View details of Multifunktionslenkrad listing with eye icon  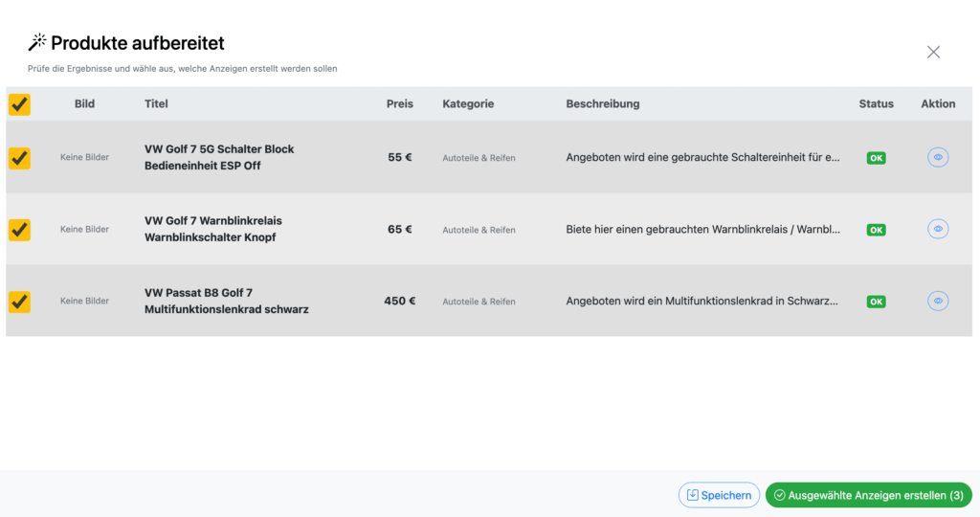(x=938, y=301)
